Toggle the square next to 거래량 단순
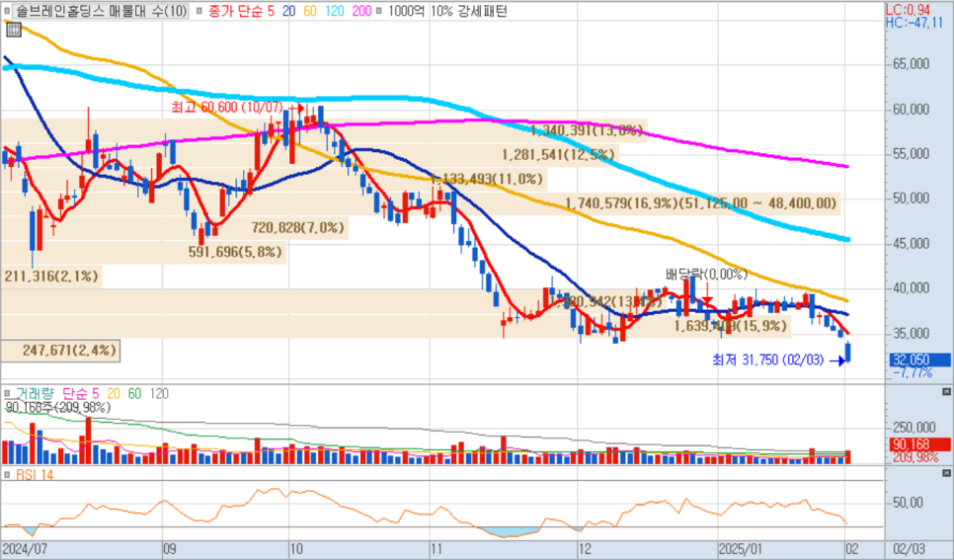The height and width of the screenshot is (560, 954). tap(7, 394)
